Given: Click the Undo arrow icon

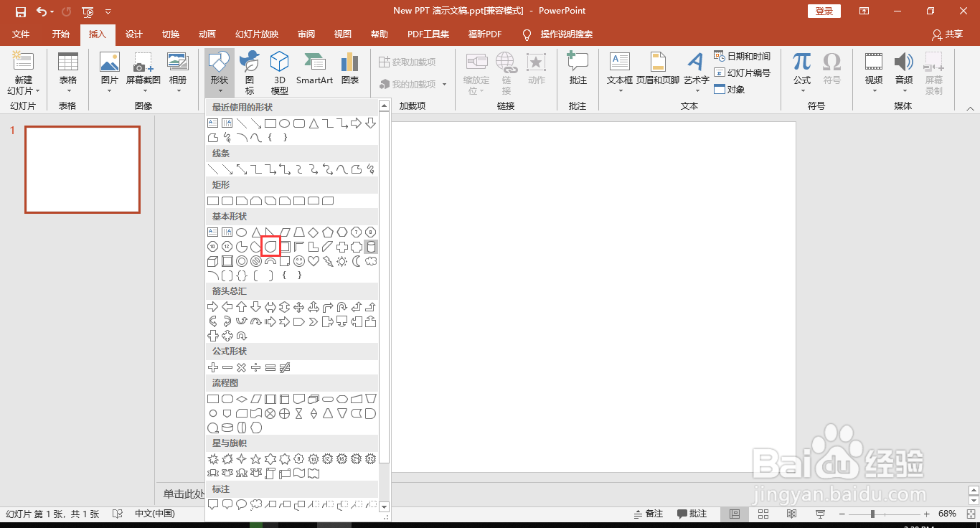Looking at the screenshot, I should tap(41, 11).
